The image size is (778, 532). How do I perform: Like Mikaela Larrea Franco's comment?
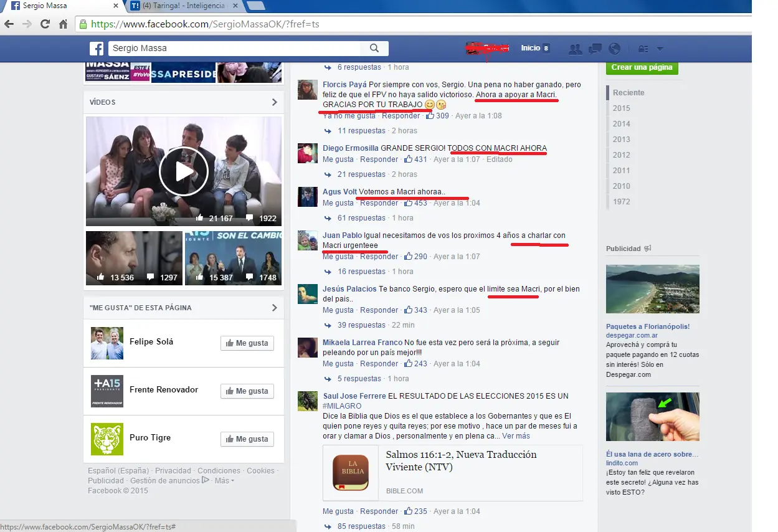(338, 364)
